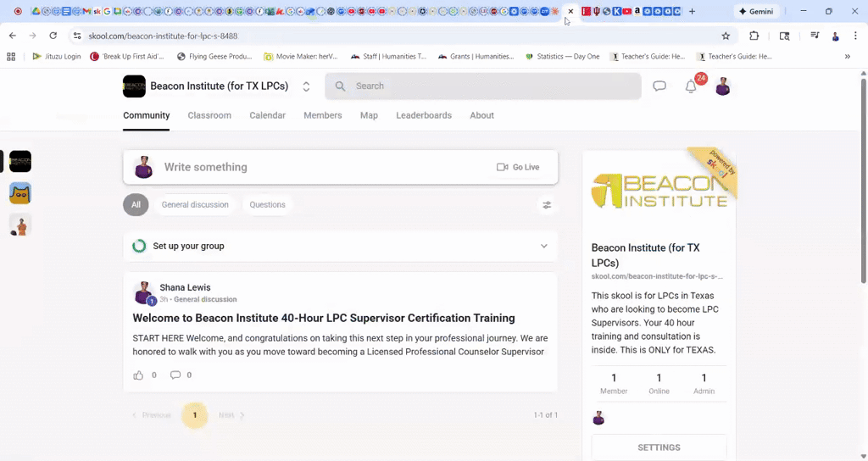Screen dimensions: 868x461
Task: Reload the page with refresh icon
Action: (53, 36)
